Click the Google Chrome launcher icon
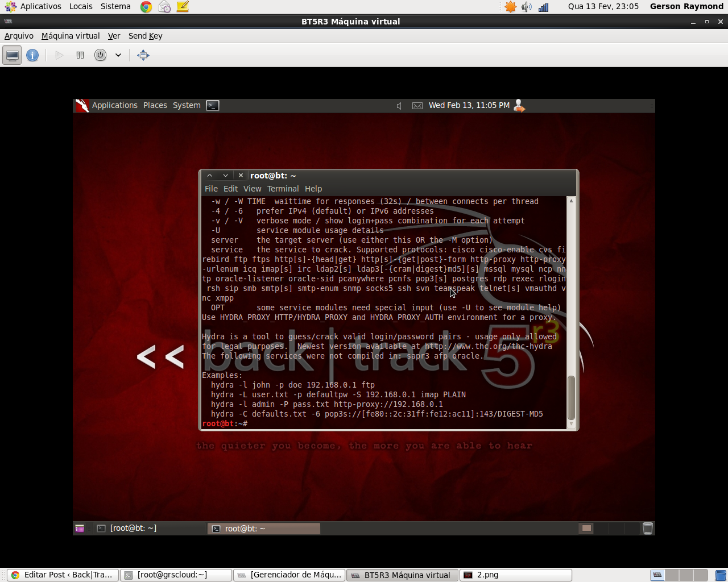The image size is (728, 582). click(x=146, y=7)
